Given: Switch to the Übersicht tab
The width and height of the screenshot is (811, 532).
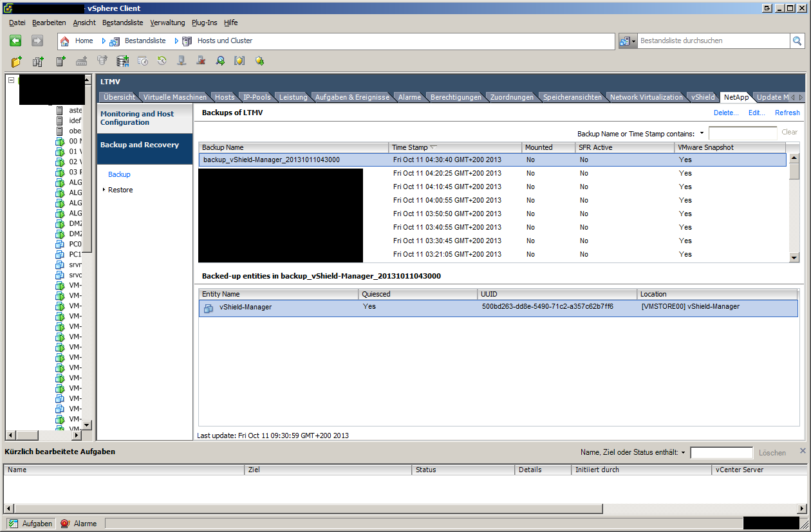Looking at the screenshot, I should [119, 97].
